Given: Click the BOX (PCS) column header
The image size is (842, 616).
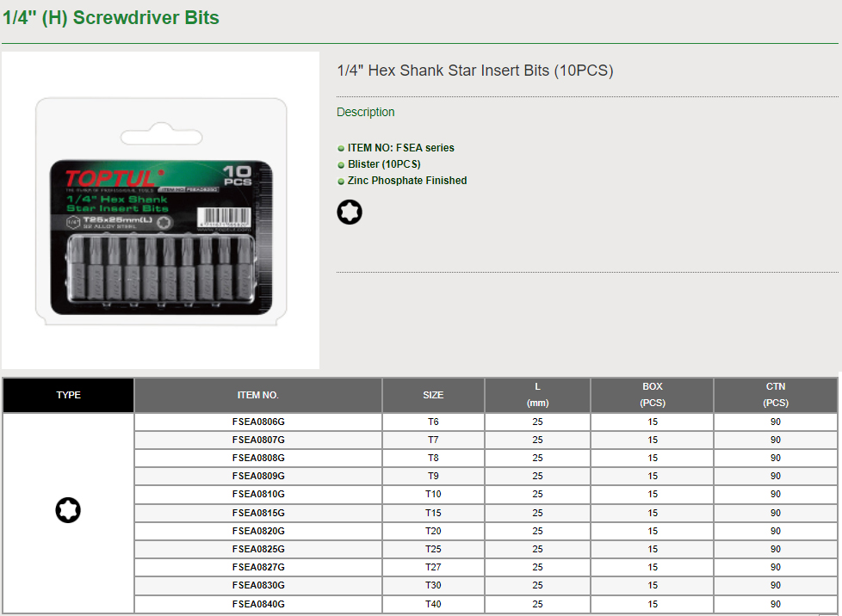Looking at the screenshot, I should 652,395.
